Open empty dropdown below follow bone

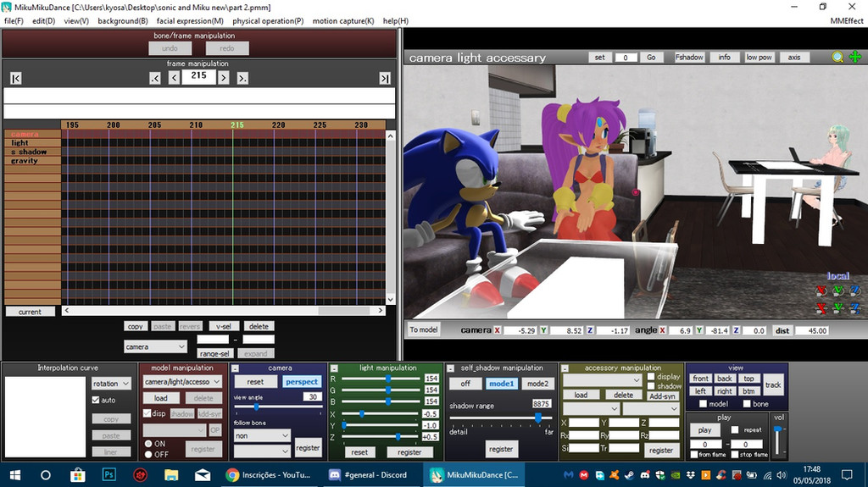click(x=262, y=451)
